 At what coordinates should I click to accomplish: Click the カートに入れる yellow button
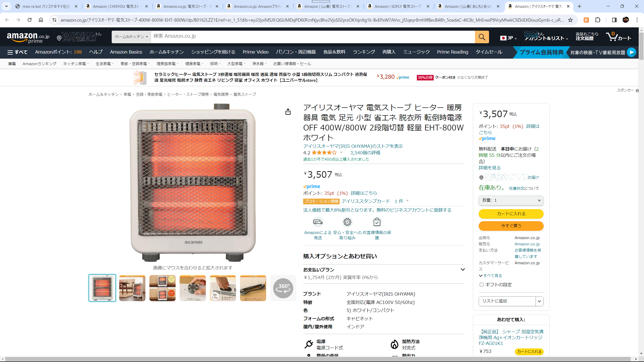(511, 214)
